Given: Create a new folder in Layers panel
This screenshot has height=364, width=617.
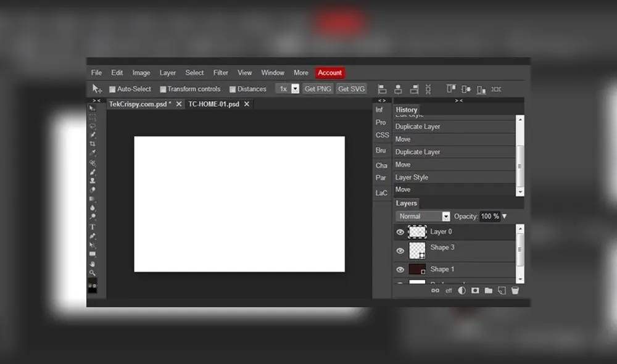Looking at the screenshot, I should [488, 291].
